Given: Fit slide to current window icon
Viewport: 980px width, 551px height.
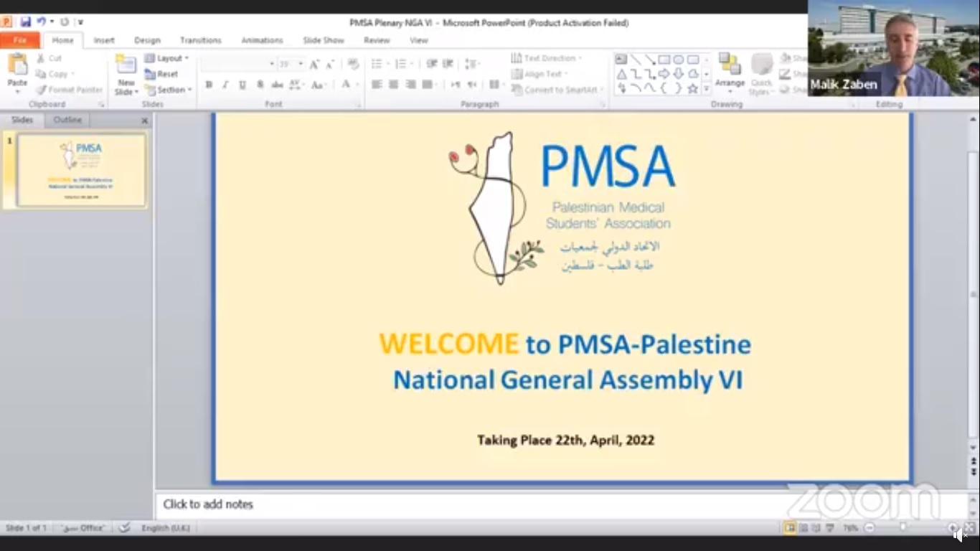Looking at the screenshot, I should [x=969, y=528].
